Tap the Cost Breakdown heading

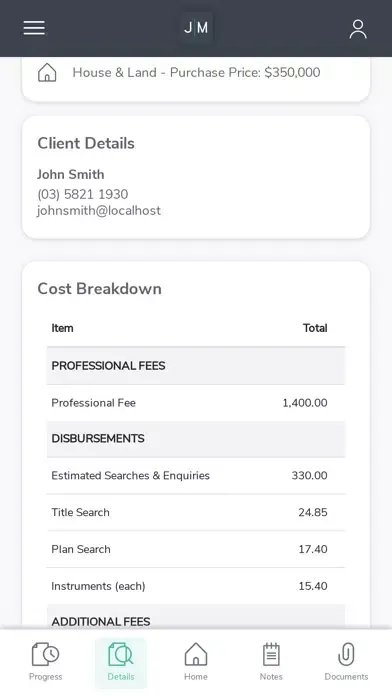click(99, 289)
